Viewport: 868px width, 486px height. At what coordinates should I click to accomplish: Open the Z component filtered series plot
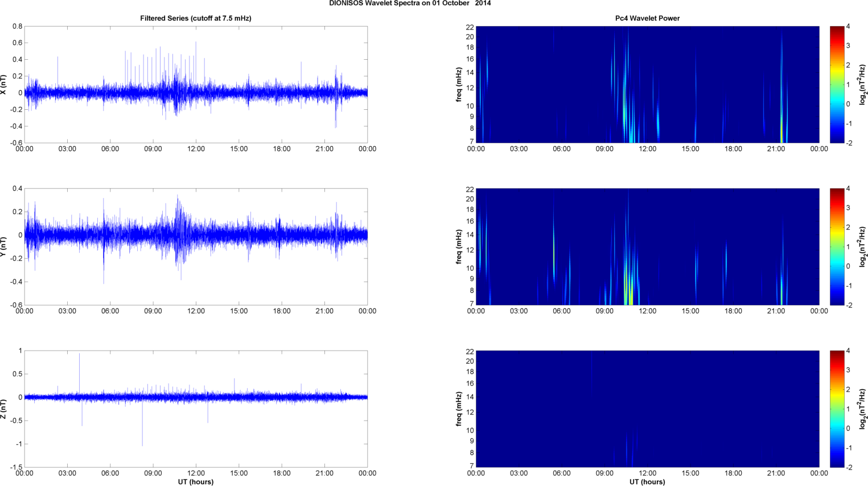click(196, 409)
